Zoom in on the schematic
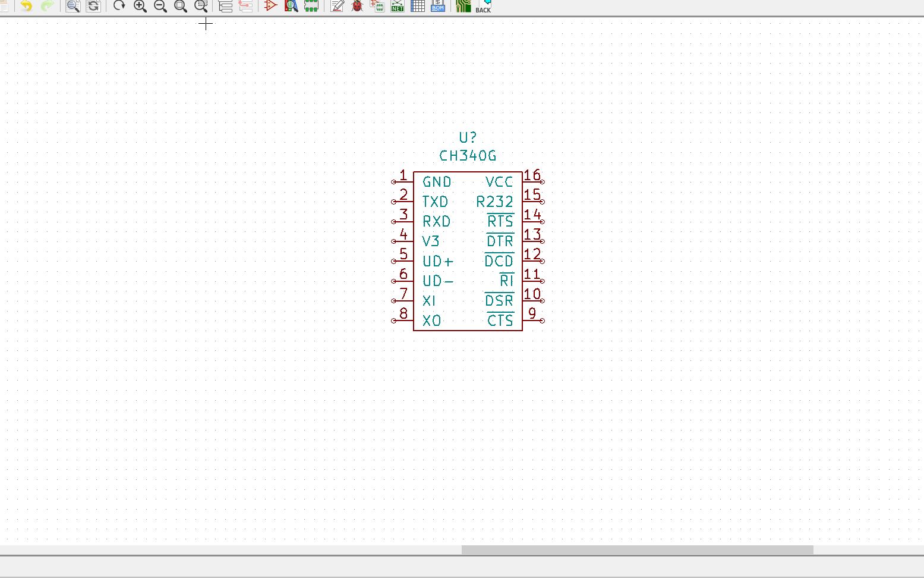The image size is (924, 578). point(140,6)
